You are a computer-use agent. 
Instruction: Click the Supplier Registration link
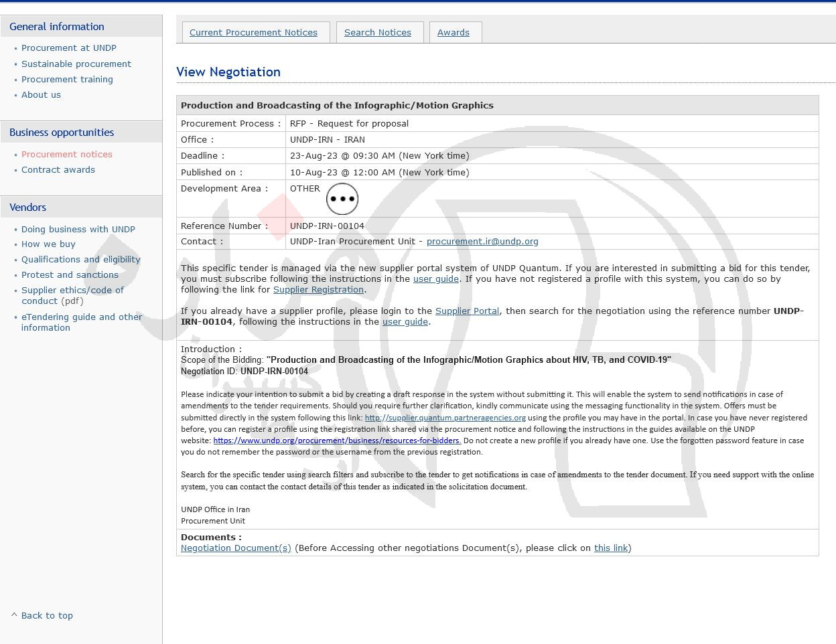(x=318, y=290)
